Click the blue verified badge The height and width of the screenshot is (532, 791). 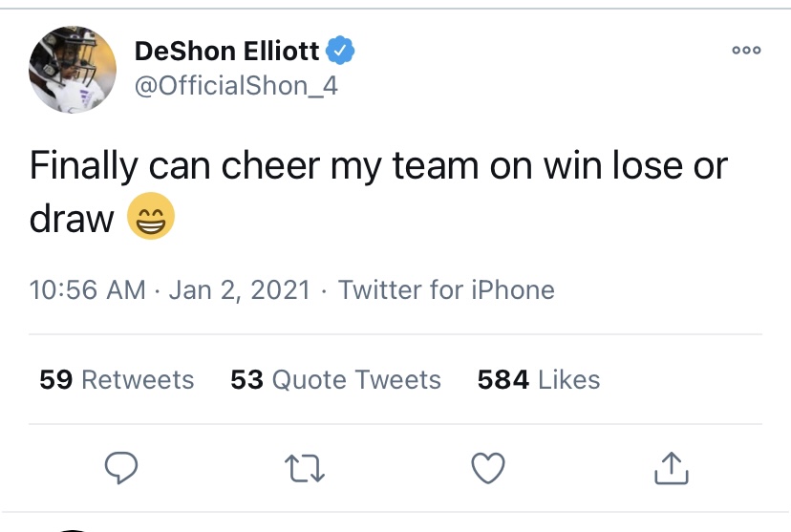coord(341,51)
